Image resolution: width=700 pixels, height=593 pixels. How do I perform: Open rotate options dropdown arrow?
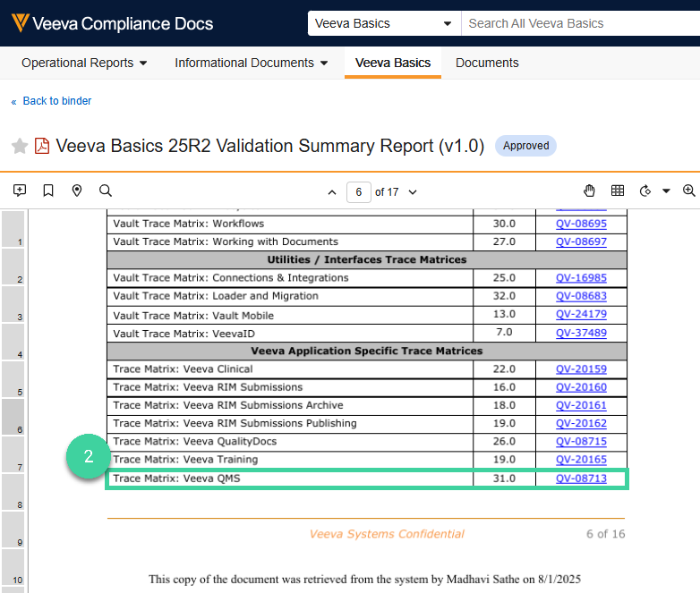(666, 191)
